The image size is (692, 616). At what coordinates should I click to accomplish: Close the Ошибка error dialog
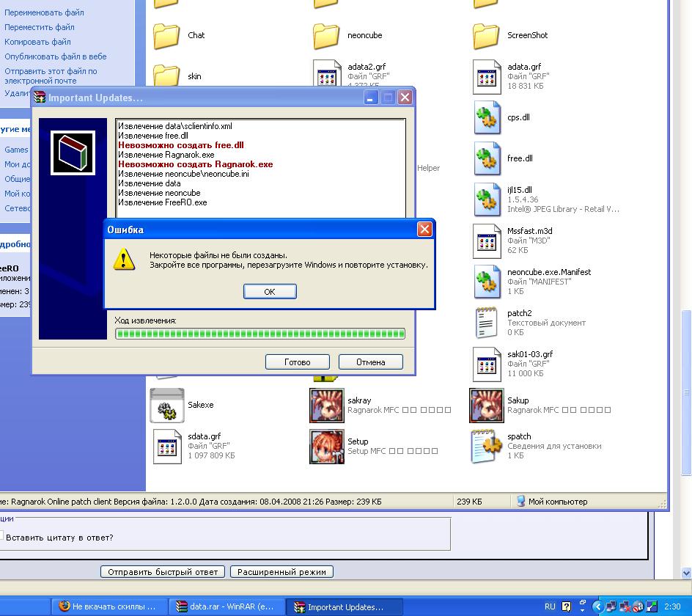tap(424, 230)
